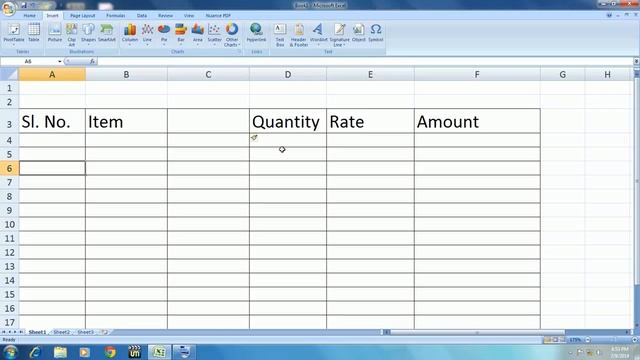Switch to the View tab

tap(189, 16)
